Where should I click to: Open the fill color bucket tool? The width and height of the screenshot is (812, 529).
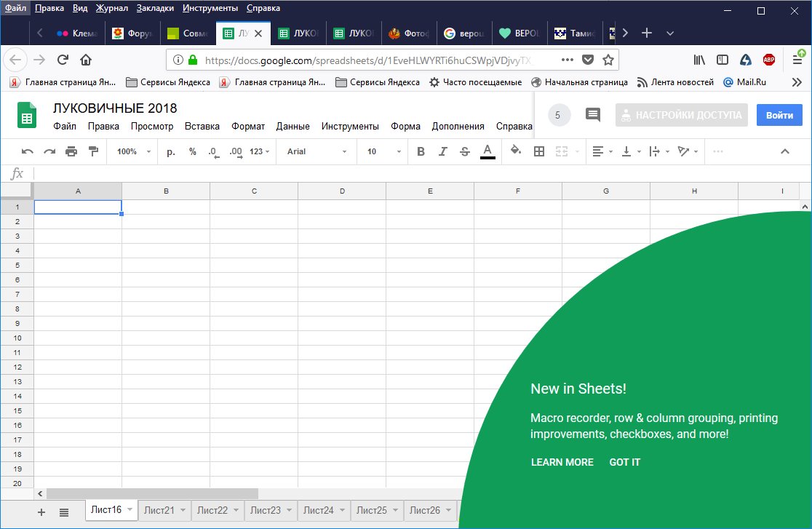[516, 151]
